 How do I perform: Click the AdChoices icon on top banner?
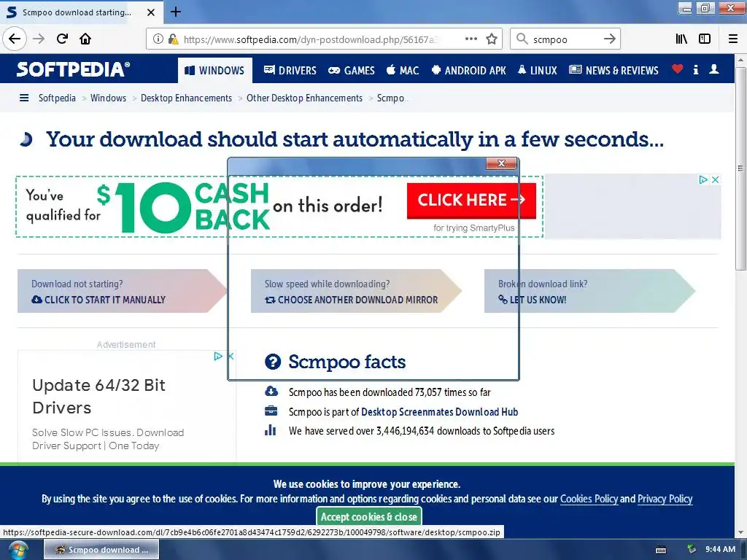(x=703, y=179)
